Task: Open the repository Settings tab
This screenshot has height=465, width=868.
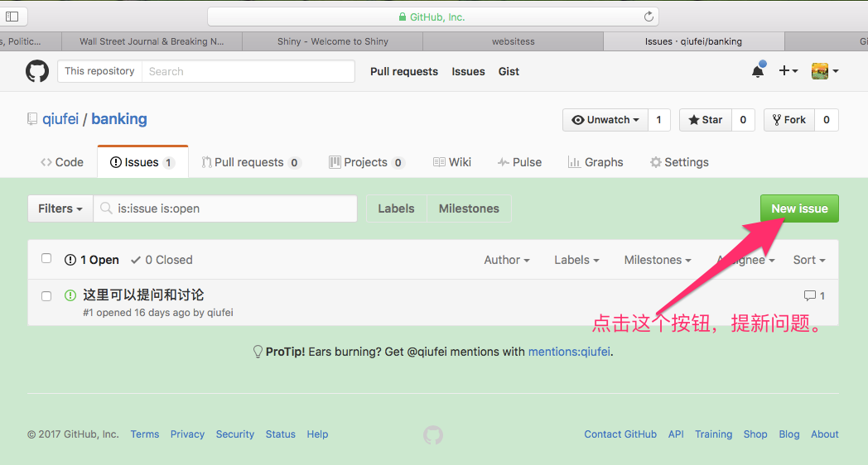Action: pos(679,162)
